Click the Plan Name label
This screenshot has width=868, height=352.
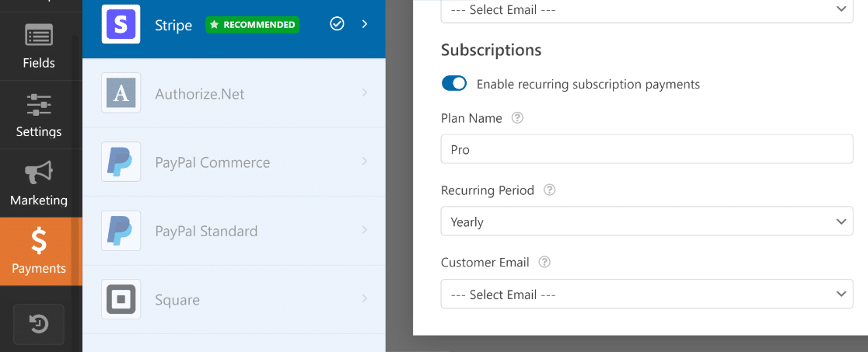click(471, 118)
